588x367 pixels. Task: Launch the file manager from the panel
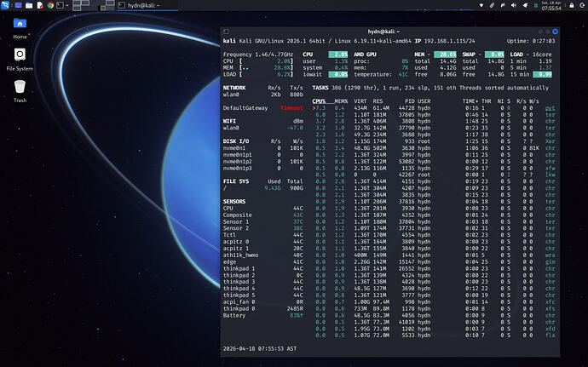click(29, 5)
